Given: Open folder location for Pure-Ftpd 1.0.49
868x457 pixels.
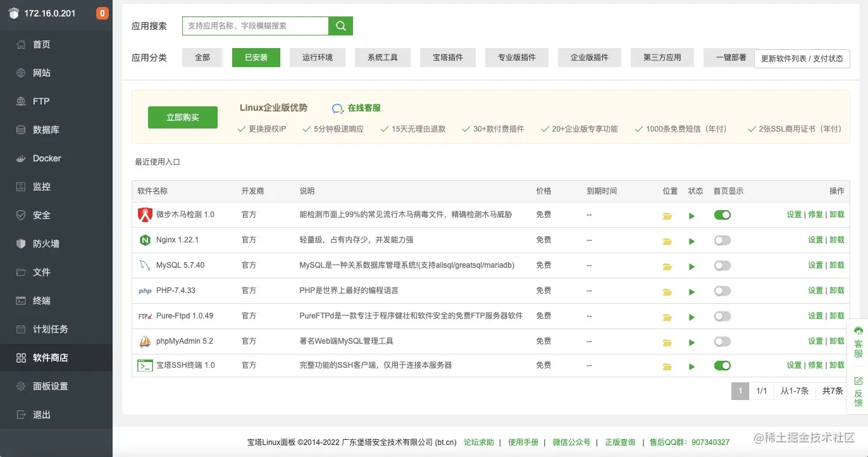Looking at the screenshot, I should click(667, 317).
